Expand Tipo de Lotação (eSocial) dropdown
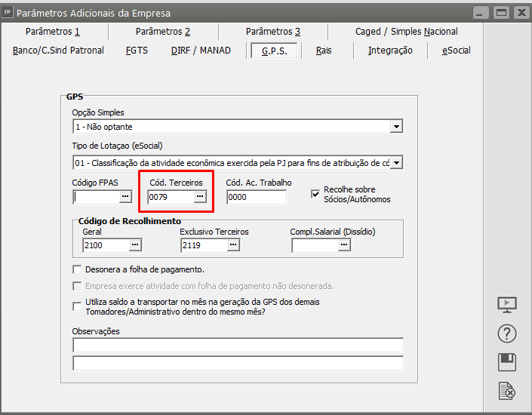This screenshot has width=532, height=415. pos(396,162)
